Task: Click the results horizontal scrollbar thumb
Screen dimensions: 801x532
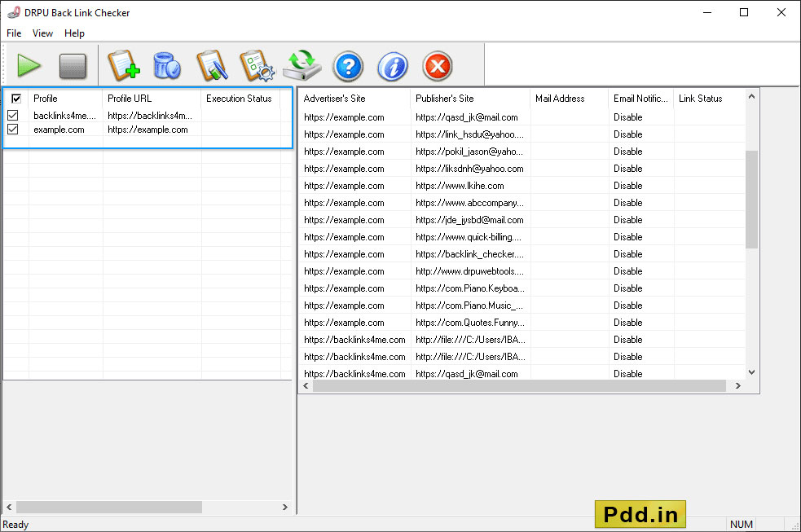Action: (519, 386)
